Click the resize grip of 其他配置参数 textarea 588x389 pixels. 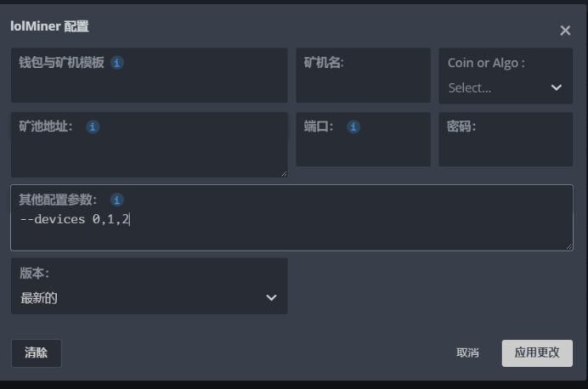pyautogui.click(x=568, y=245)
